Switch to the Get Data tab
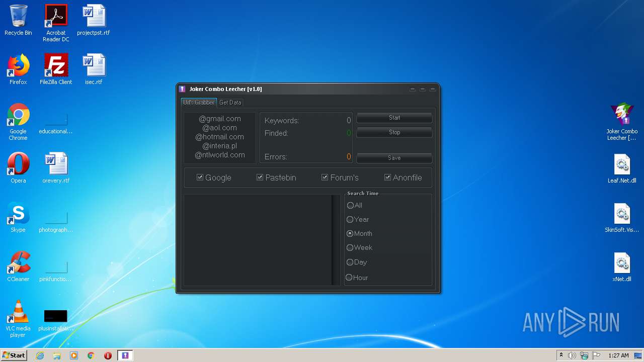Screen dimensions: 644x362 [230, 103]
